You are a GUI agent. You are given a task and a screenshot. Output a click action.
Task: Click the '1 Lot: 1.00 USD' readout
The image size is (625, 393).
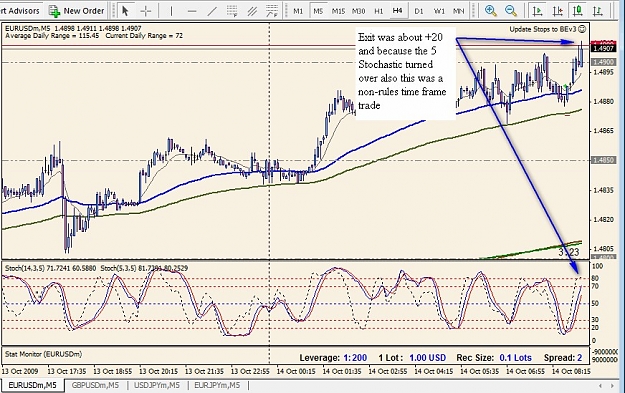[x=412, y=358]
